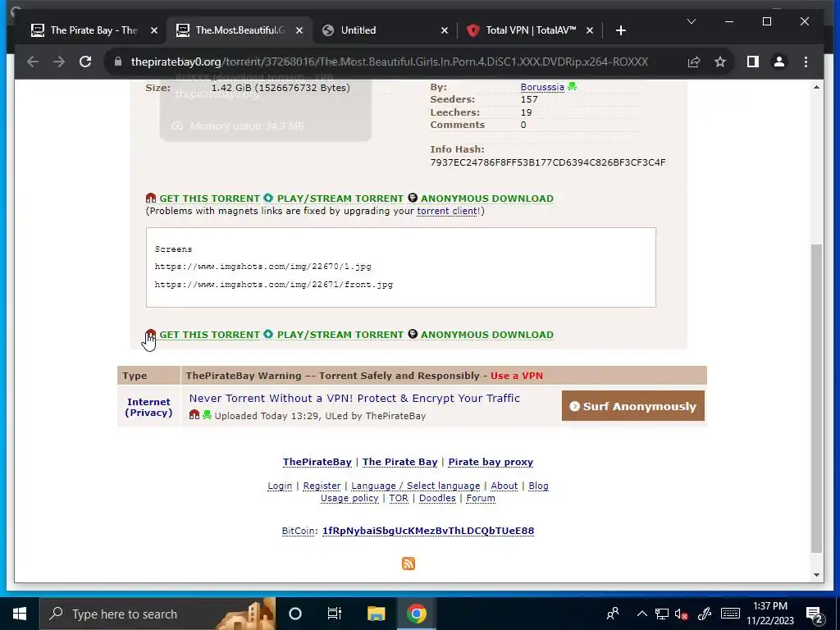Click the lower ANONYMOUS DOWNLOAD link

(x=487, y=335)
